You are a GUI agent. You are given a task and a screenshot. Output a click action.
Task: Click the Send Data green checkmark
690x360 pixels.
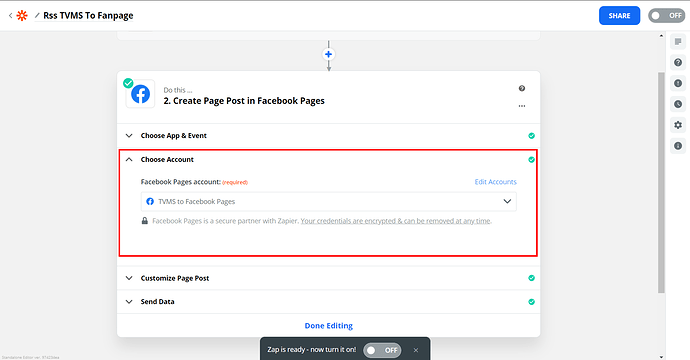click(x=531, y=302)
